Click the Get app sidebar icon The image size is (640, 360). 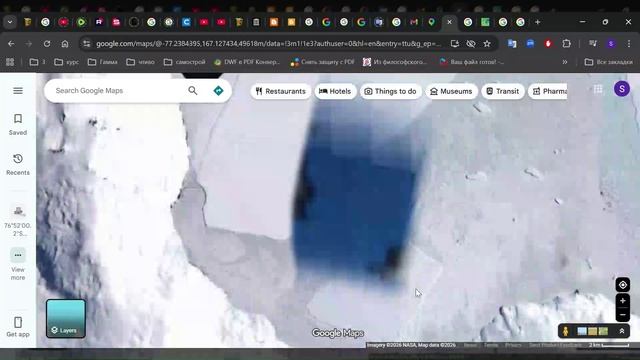pyautogui.click(x=18, y=327)
